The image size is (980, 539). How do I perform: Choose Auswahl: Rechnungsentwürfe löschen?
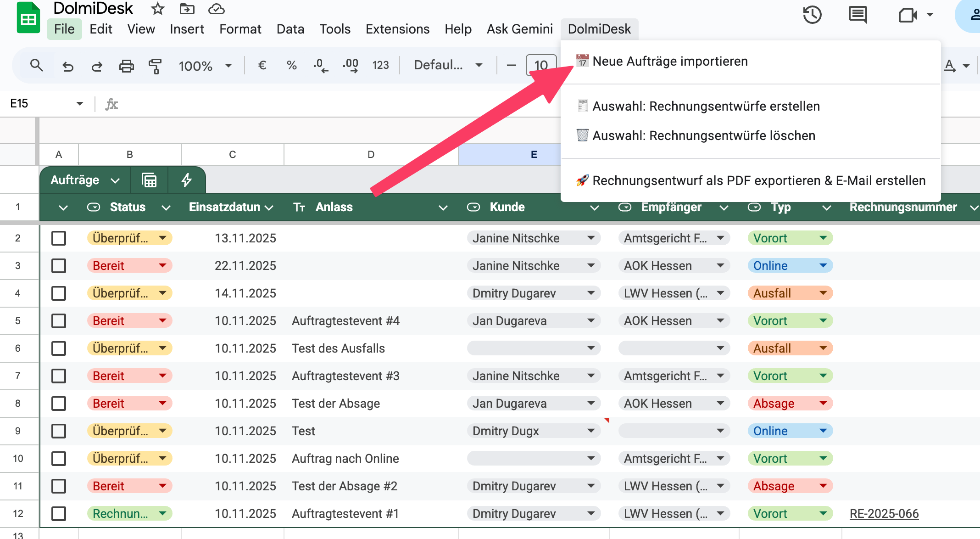click(x=703, y=135)
